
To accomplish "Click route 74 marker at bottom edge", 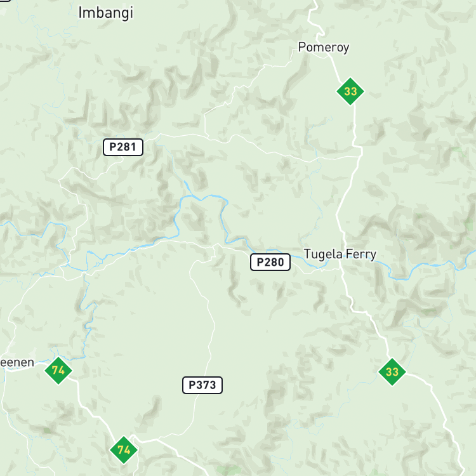I will [124, 450].
